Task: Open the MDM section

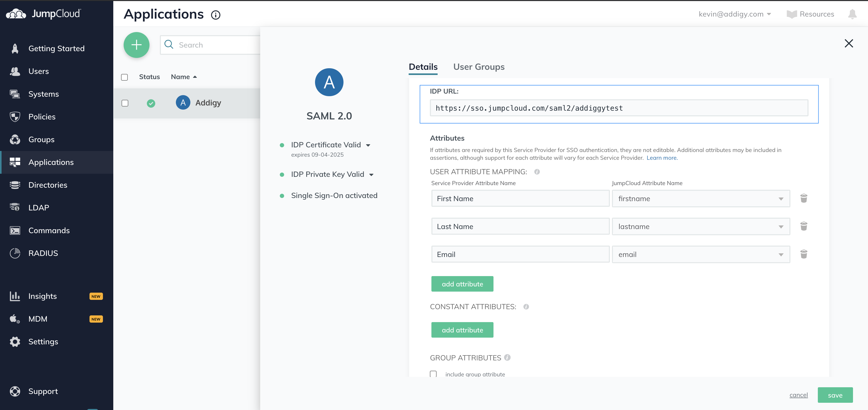Action: [38, 319]
